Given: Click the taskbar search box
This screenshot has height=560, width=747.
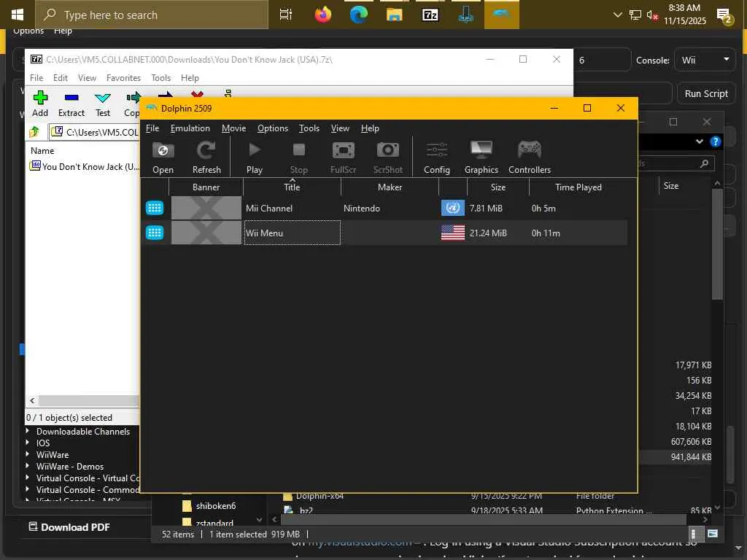Looking at the screenshot, I should point(152,15).
